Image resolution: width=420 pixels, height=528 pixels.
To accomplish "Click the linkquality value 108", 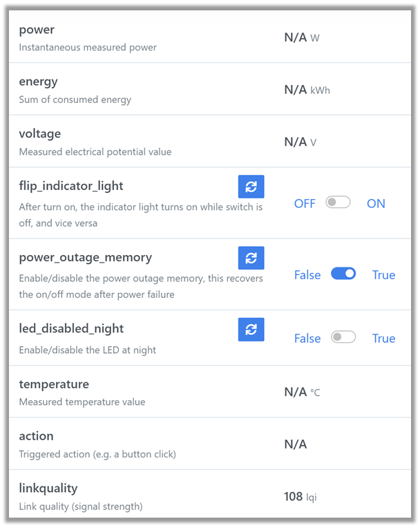I will click(294, 497).
